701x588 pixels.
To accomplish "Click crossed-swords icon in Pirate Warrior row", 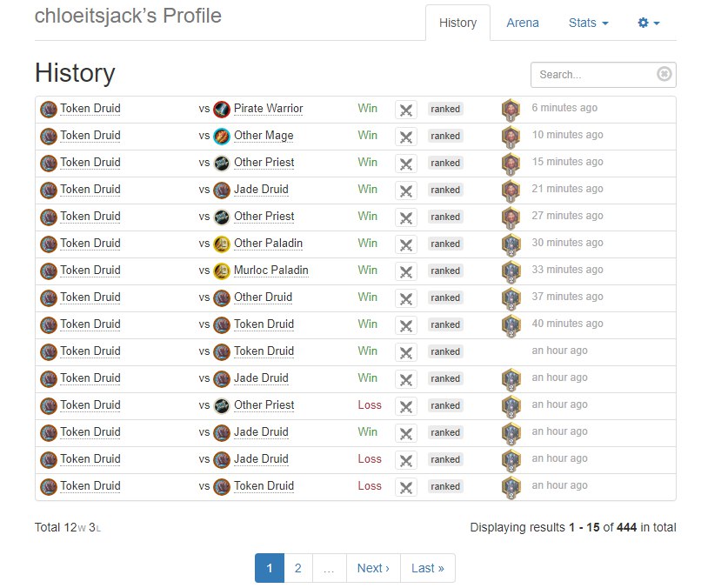I will pyautogui.click(x=405, y=110).
